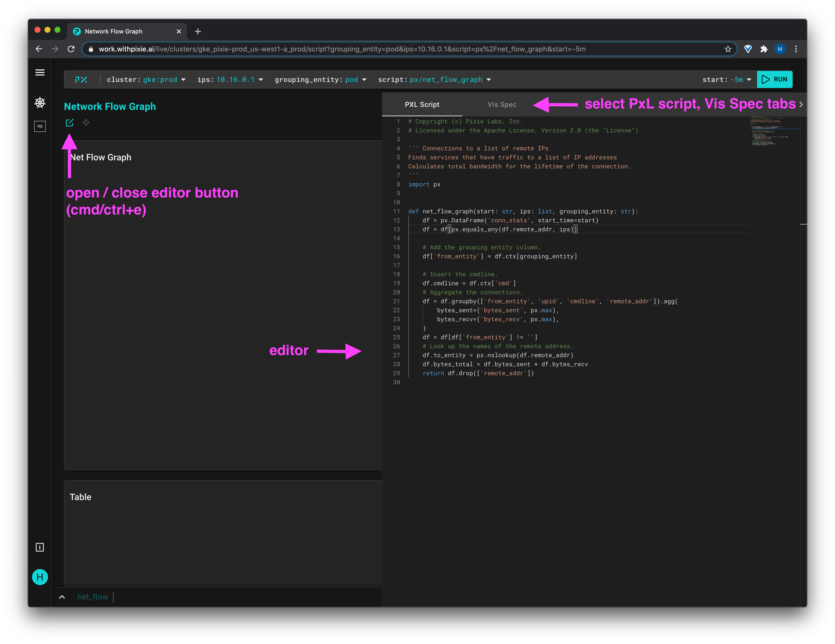
Task: Select the PXL Script tab
Action: [x=422, y=105]
